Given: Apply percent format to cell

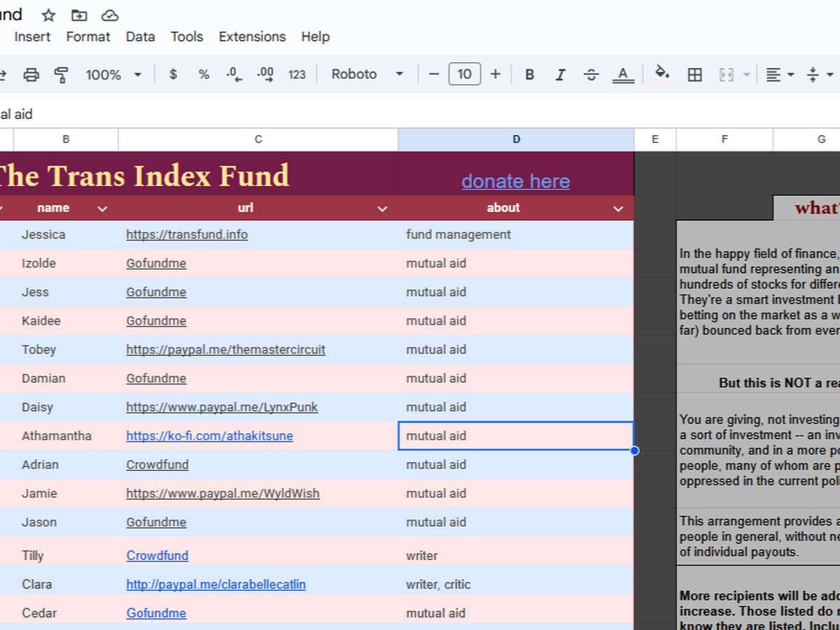Looking at the screenshot, I should 204,74.
